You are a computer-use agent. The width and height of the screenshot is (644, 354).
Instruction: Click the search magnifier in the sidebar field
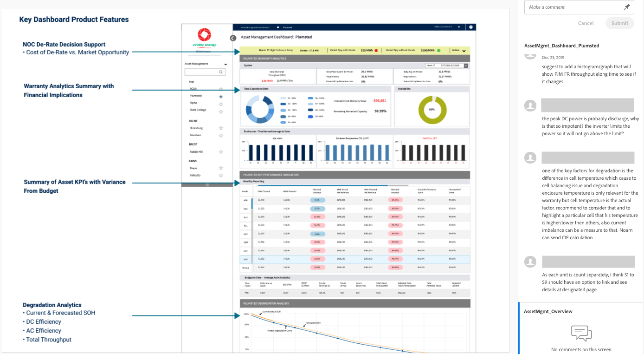click(221, 72)
